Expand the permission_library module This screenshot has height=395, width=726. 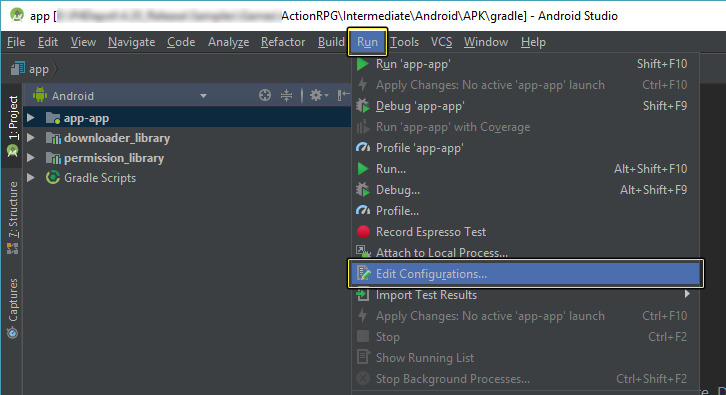tap(31, 157)
